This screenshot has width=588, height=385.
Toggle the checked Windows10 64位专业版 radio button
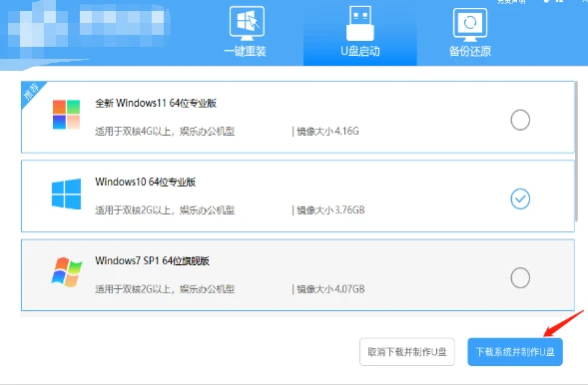(x=520, y=198)
